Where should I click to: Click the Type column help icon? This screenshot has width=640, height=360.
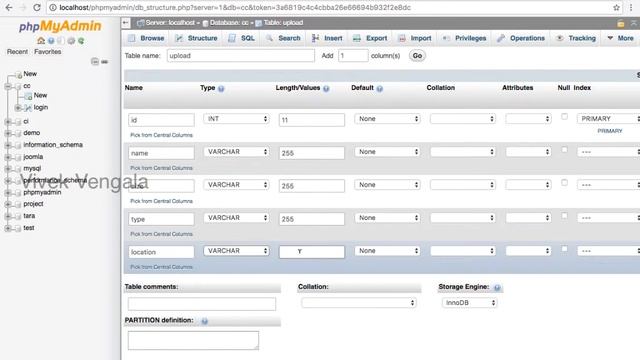(x=221, y=89)
